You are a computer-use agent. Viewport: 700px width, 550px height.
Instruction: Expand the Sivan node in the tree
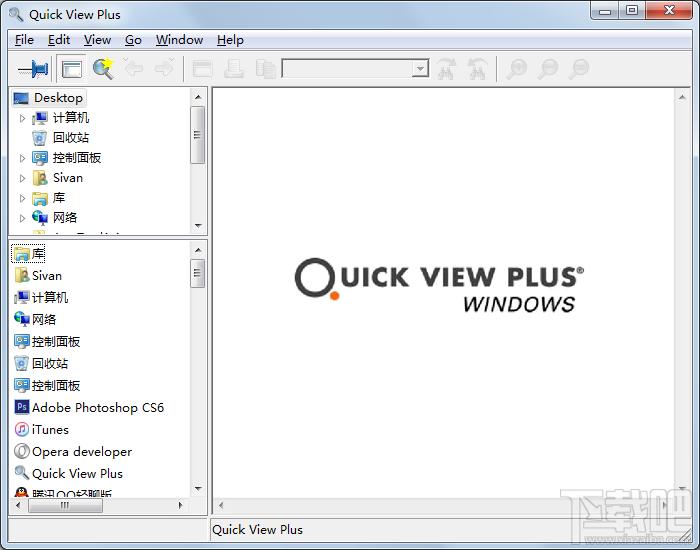(22, 178)
